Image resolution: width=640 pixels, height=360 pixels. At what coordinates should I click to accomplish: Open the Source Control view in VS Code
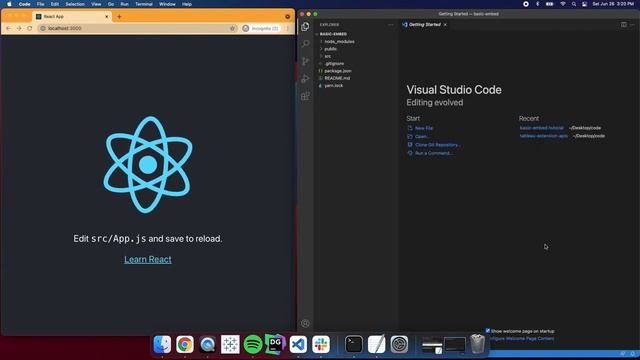[x=305, y=61]
